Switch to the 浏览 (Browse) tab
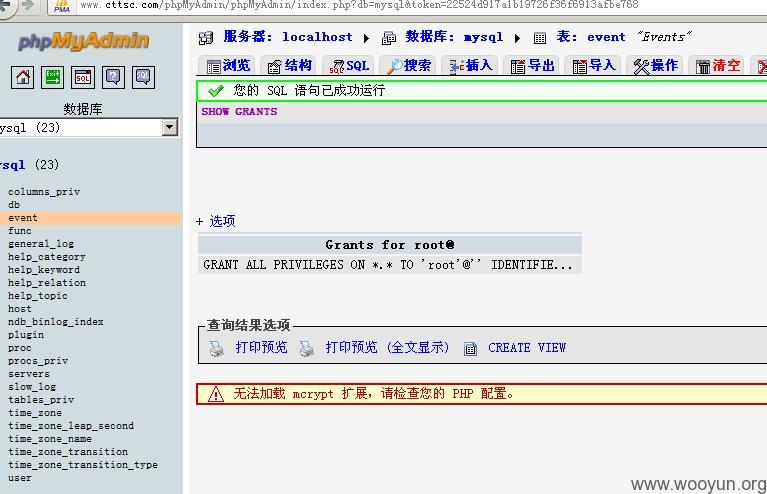767x494 pixels. point(227,66)
